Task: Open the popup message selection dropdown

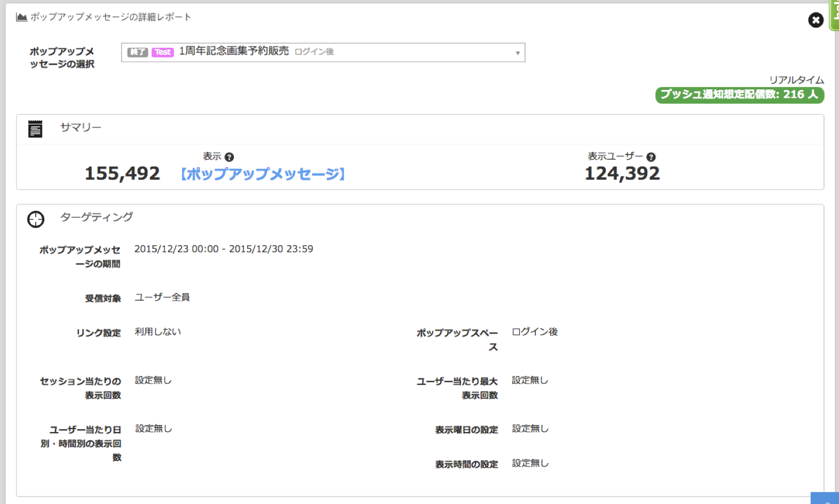Action: [323, 52]
